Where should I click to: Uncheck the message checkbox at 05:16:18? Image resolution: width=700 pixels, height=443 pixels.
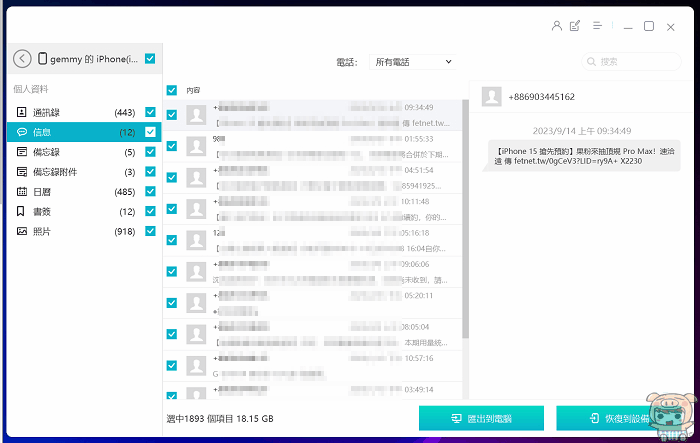coord(172,240)
